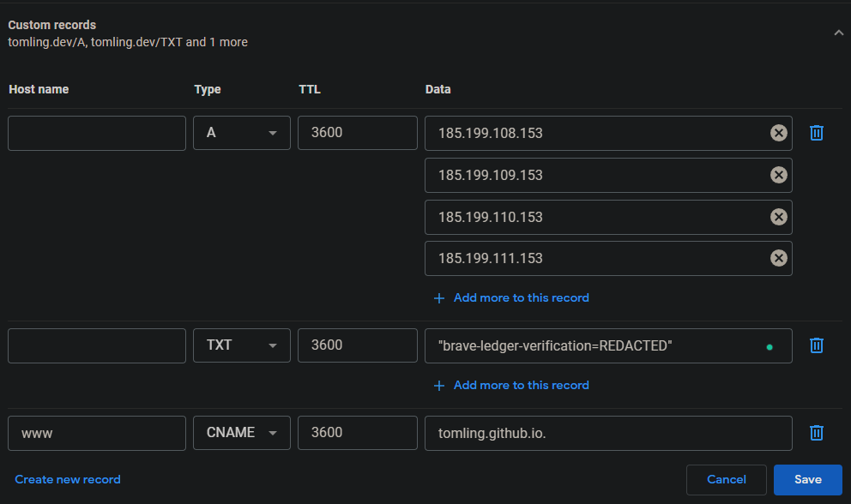Delete the www CNAME record trash icon
Viewport: 851px width, 504px height.
(817, 433)
